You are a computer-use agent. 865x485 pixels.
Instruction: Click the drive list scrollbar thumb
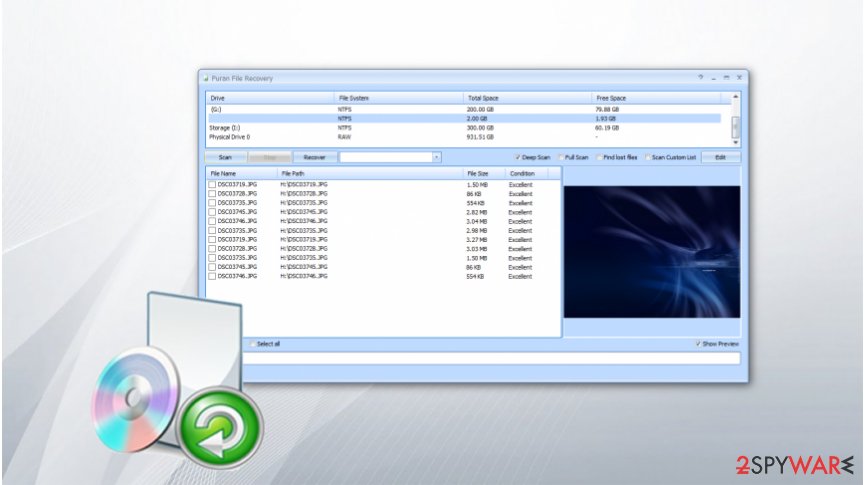point(735,127)
